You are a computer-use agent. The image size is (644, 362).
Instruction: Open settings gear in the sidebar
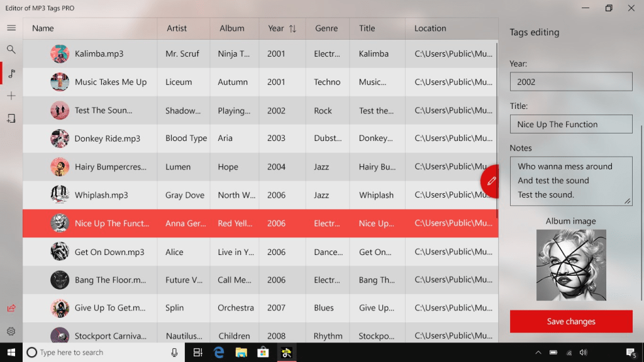[11, 331]
